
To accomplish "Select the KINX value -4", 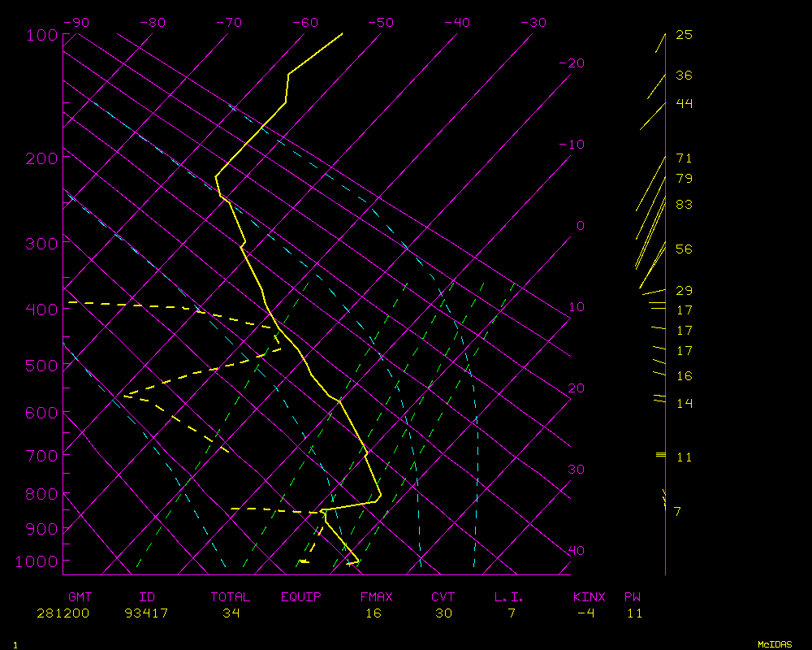I will (585, 613).
